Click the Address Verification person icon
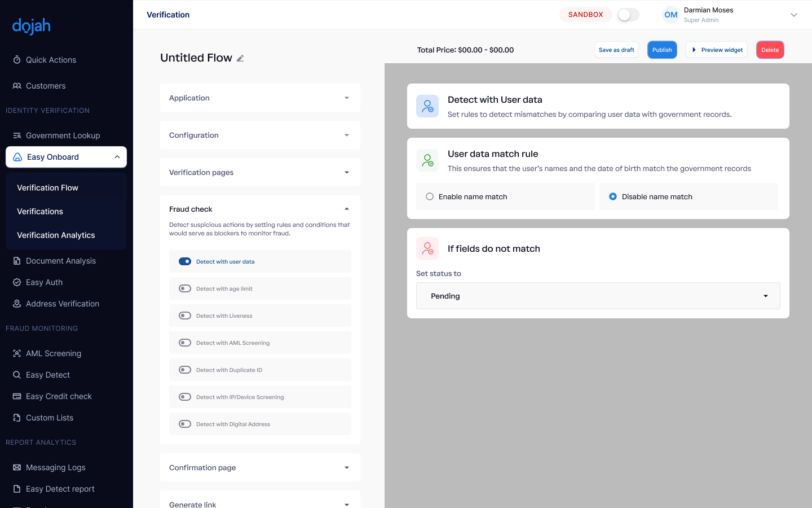 tap(17, 304)
